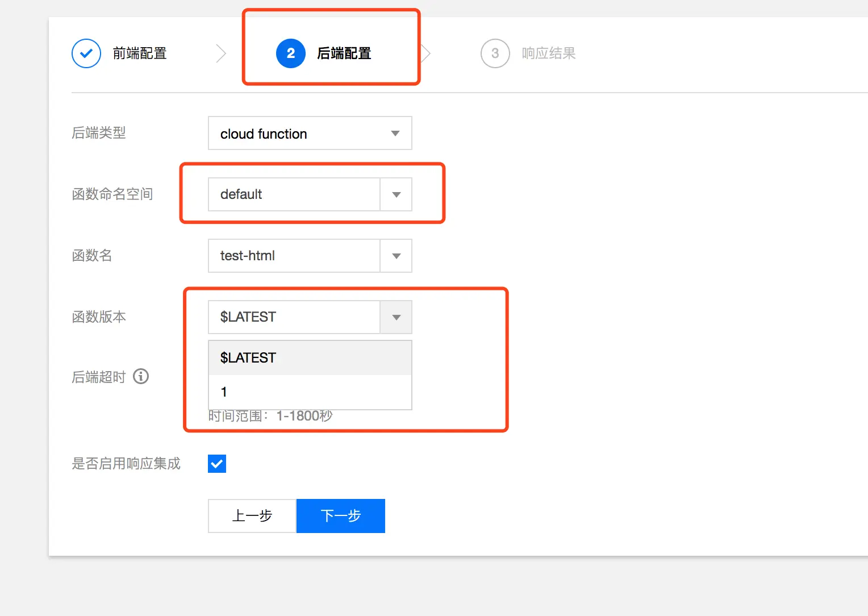Expand the 函数名 test-html dropdown arrow
Image resolution: width=868 pixels, height=616 pixels.
(x=396, y=256)
